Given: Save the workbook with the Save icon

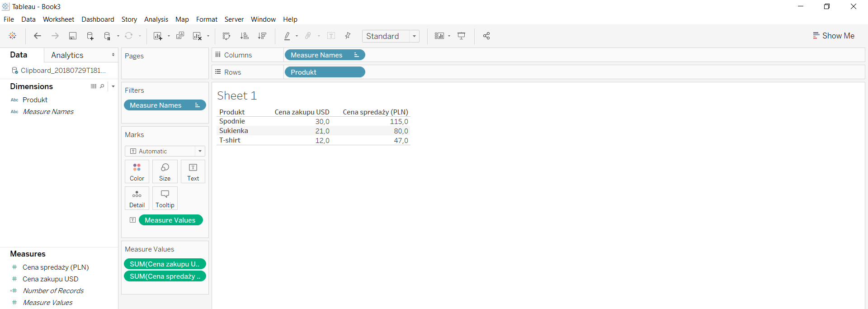Looking at the screenshot, I should [72, 36].
